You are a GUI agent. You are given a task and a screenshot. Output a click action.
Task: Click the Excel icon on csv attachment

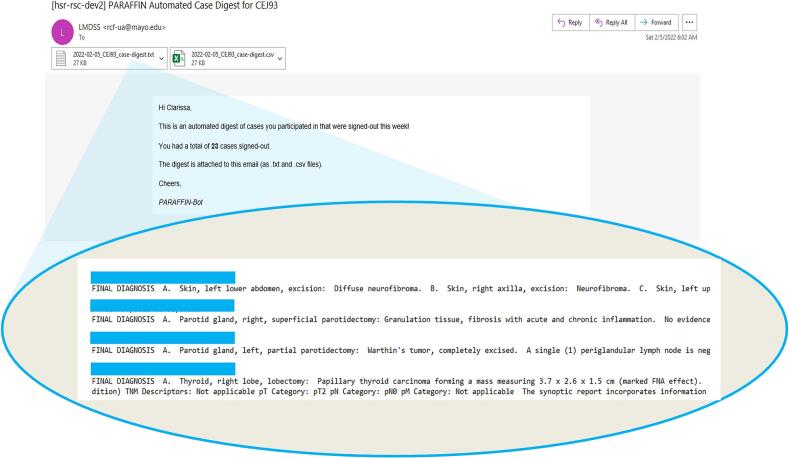179,58
